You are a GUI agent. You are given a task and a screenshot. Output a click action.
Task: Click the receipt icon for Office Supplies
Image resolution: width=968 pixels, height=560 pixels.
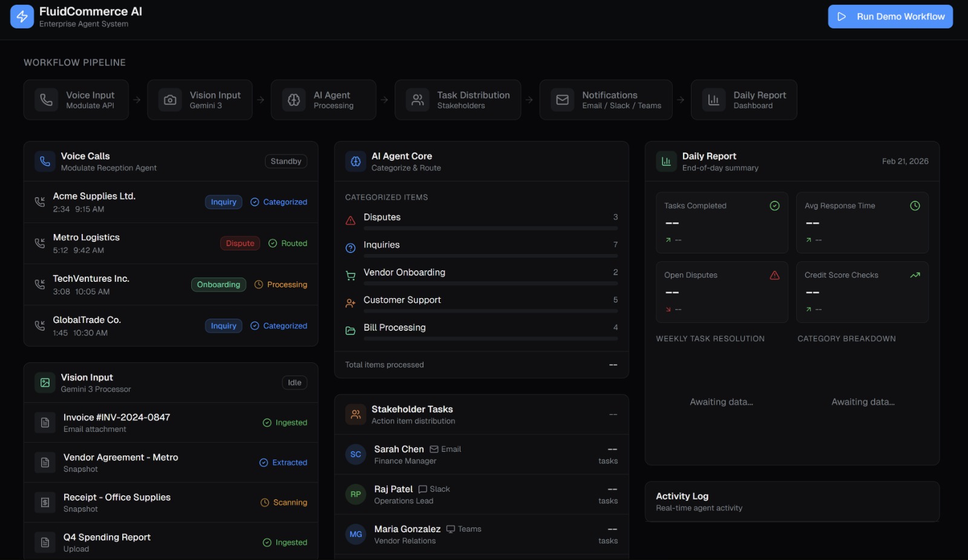click(45, 503)
